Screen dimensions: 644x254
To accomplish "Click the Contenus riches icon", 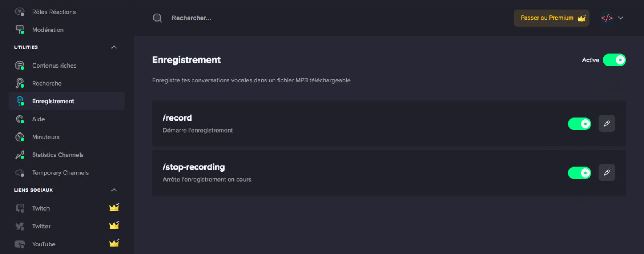I will 20,65.
